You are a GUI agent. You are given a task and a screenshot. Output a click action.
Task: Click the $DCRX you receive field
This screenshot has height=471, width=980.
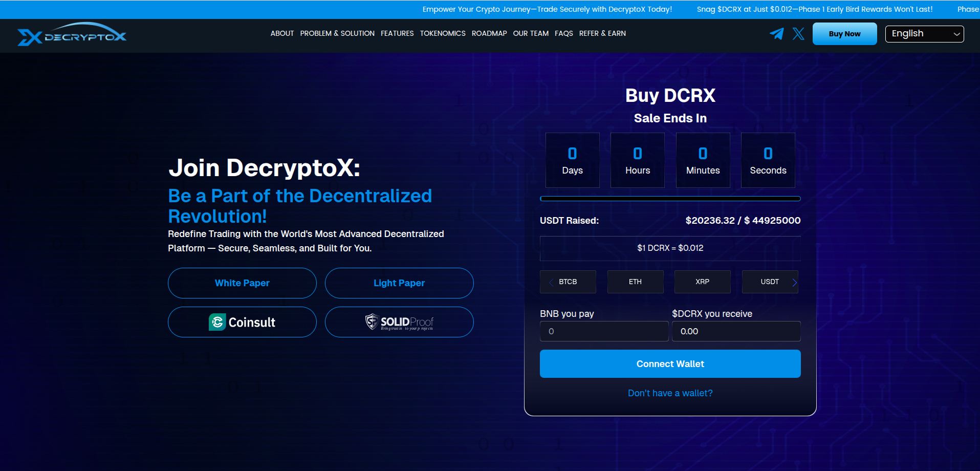point(736,331)
